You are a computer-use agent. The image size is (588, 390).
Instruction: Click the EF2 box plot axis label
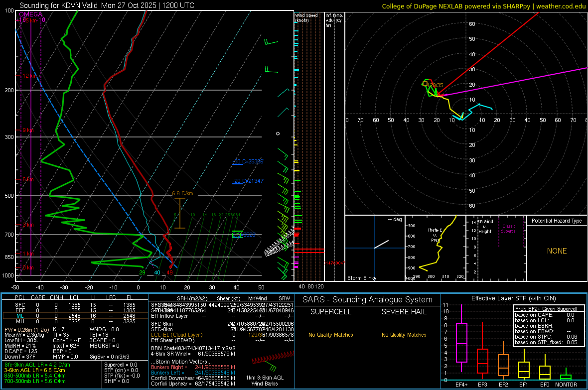click(503, 385)
